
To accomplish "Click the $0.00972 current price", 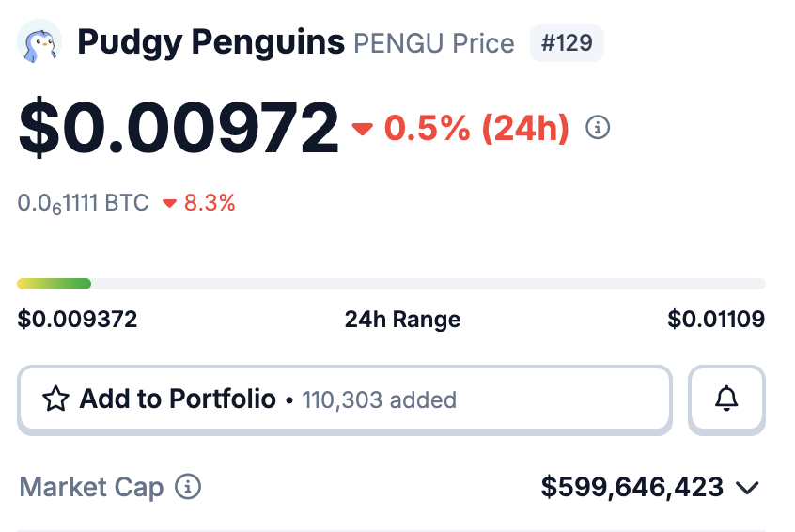I will [x=179, y=128].
